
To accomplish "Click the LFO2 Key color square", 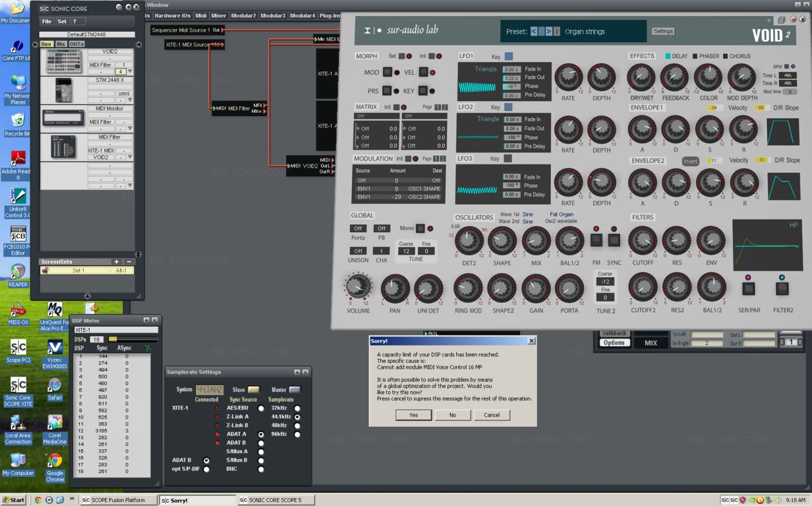I will coord(508,107).
